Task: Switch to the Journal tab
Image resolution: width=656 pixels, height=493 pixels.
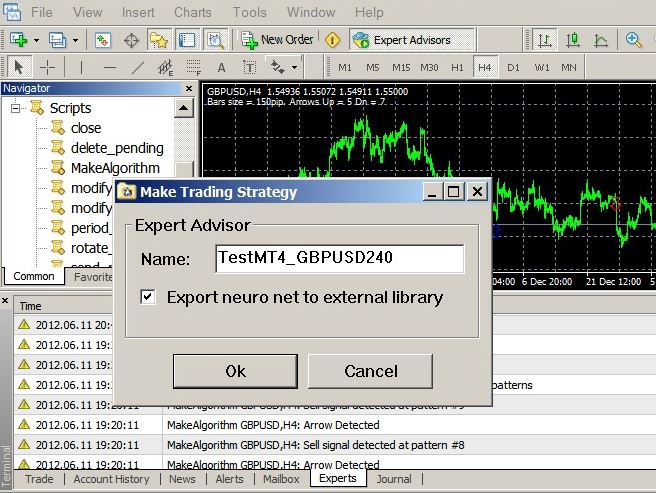Action: tap(394, 479)
